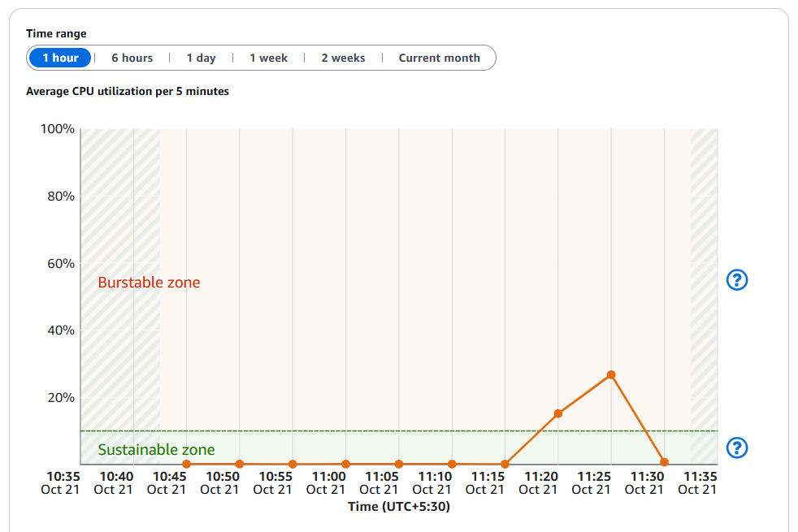Viewport: 798px width, 532px height.
Task: Click the 11:10 data point
Action: [452, 464]
